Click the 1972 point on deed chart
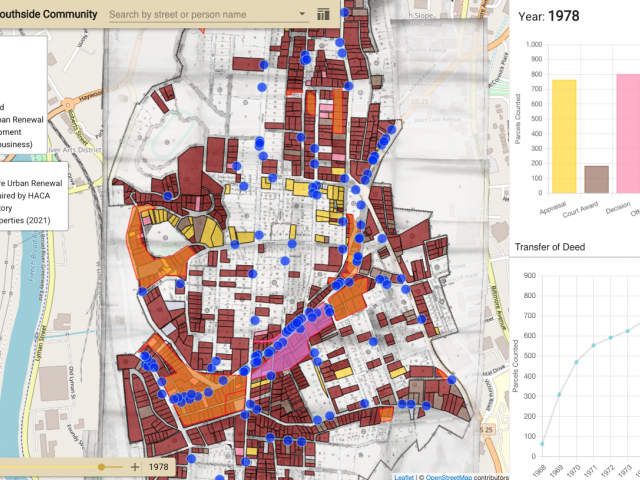 (x=610, y=337)
